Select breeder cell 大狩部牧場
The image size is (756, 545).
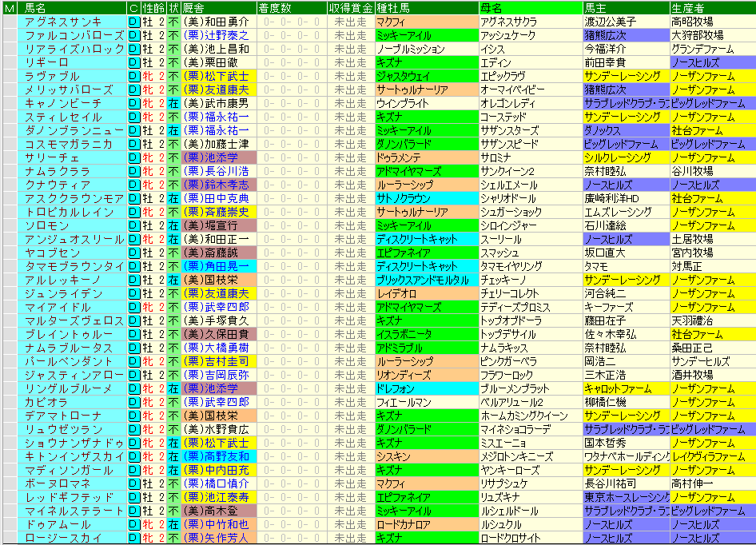pos(713,36)
